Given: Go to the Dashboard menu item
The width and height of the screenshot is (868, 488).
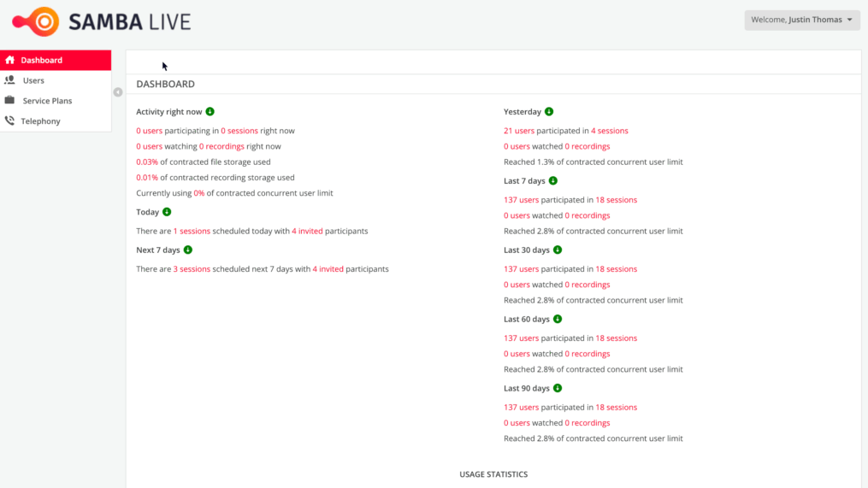Looking at the screenshot, I should click(x=56, y=60).
